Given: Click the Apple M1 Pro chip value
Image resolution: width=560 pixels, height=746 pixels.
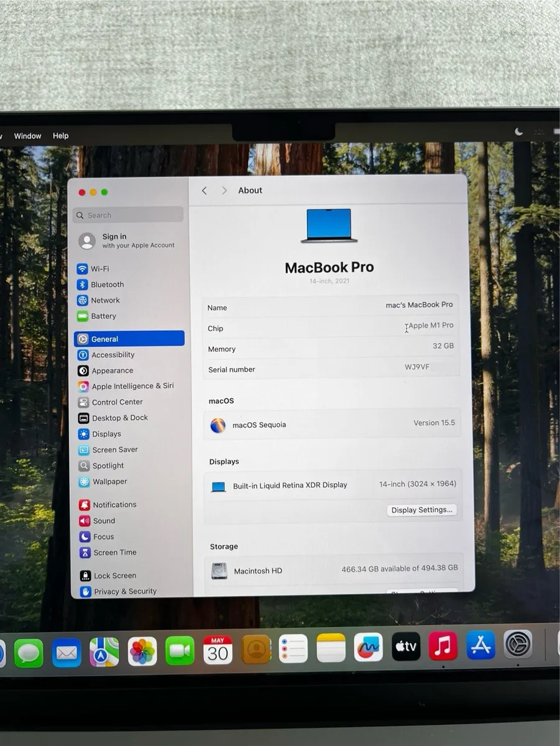Looking at the screenshot, I should [431, 325].
